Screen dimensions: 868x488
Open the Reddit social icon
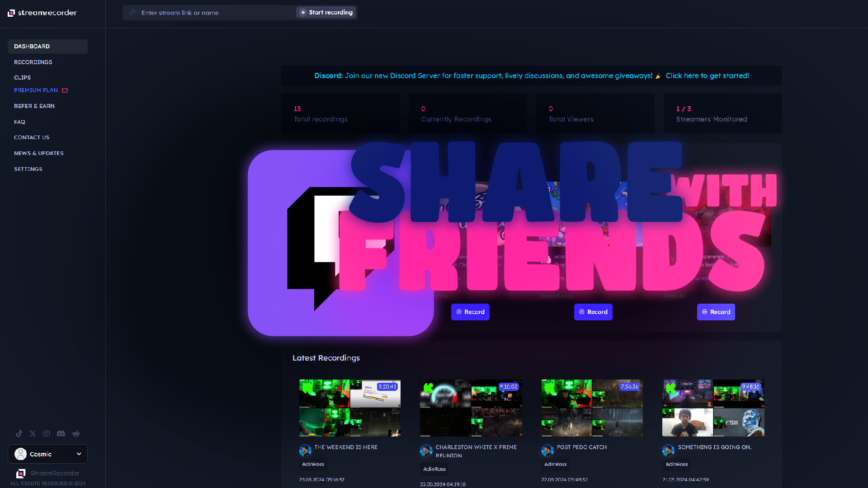pos(76,433)
